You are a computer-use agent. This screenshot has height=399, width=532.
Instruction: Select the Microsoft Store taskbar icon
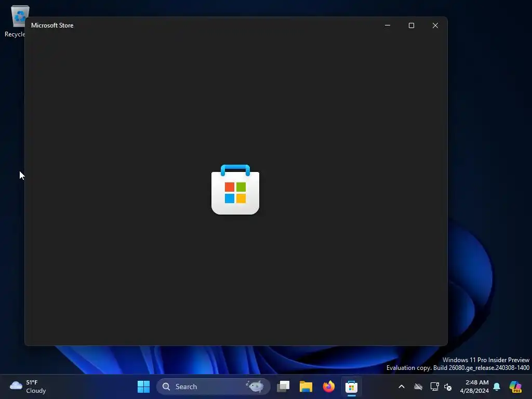pos(352,387)
